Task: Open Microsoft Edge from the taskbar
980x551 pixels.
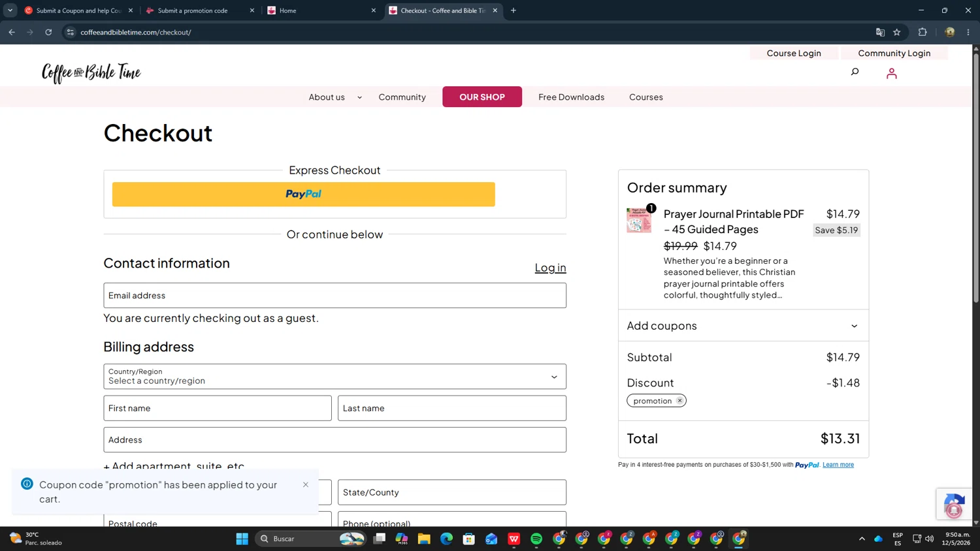Action: click(446, 539)
